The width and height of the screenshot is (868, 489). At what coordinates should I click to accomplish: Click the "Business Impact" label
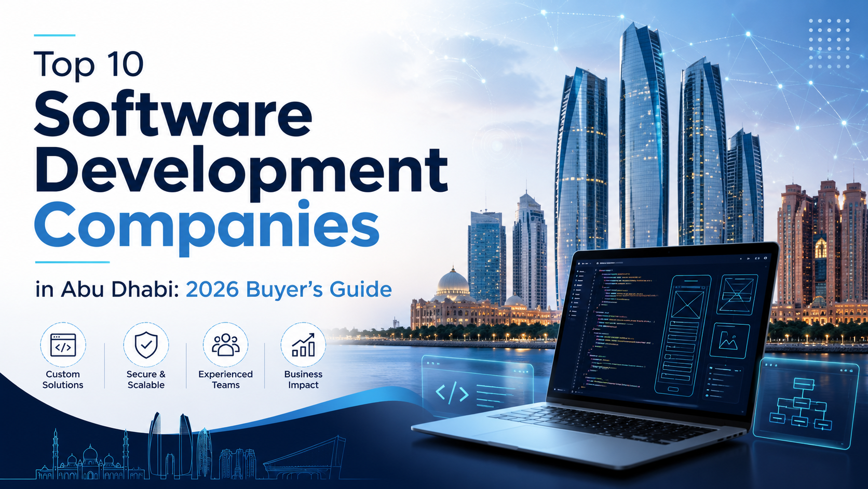(x=303, y=379)
